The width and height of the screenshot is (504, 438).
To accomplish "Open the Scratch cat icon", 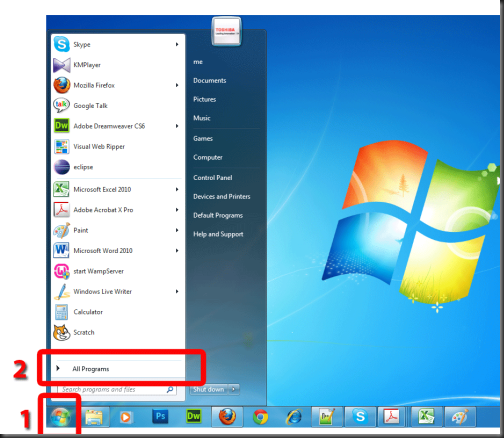I will point(62,332).
